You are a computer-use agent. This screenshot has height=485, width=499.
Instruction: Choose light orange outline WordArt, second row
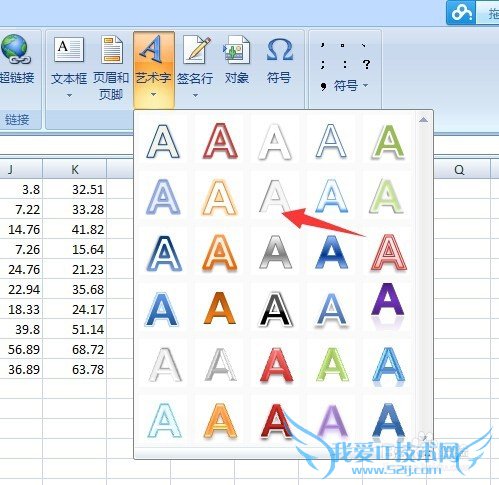(220, 196)
